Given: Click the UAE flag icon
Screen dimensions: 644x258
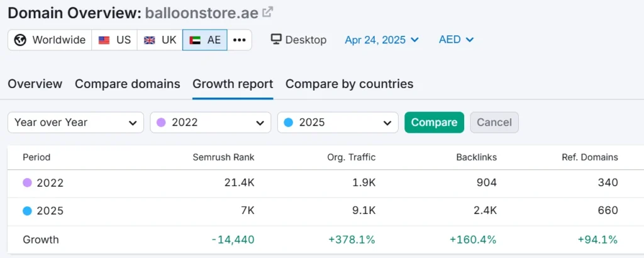Looking at the screenshot, I should coord(195,40).
